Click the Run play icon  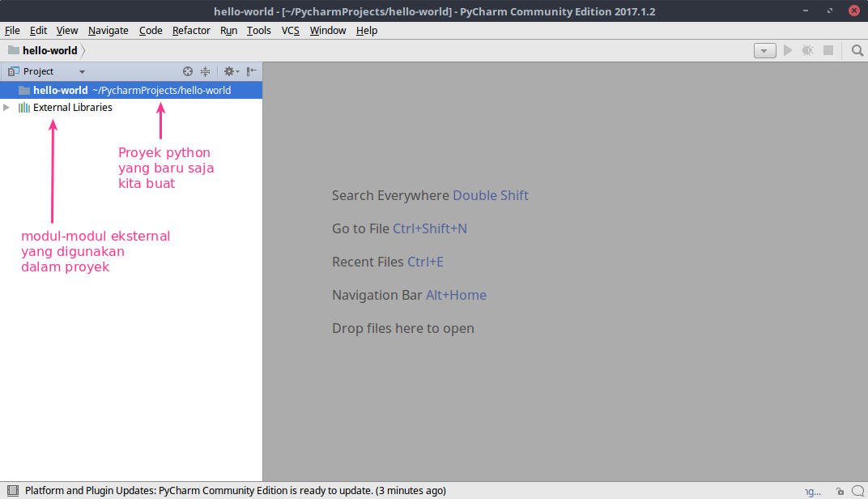point(788,49)
